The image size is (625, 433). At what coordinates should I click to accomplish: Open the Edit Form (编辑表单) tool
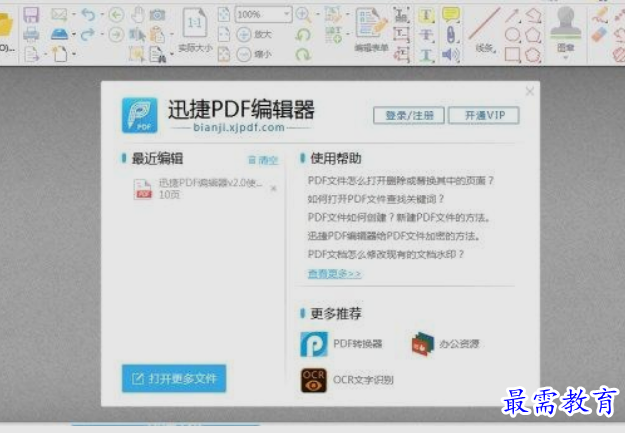coord(372,30)
